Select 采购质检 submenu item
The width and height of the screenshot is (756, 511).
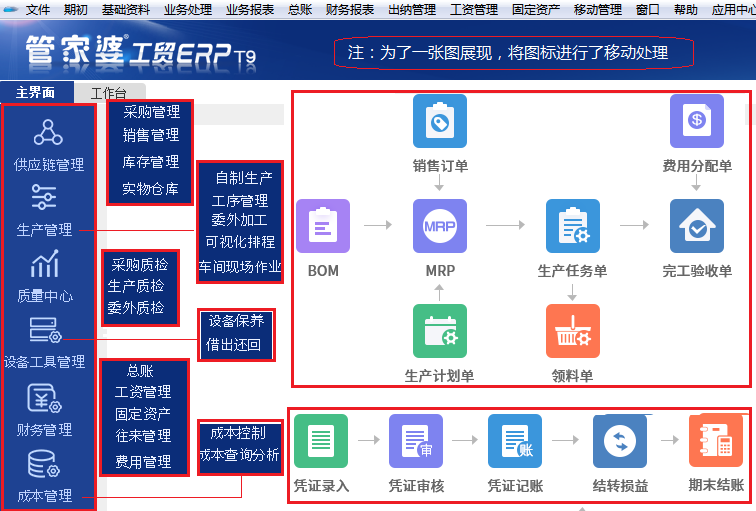click(140, 265)
